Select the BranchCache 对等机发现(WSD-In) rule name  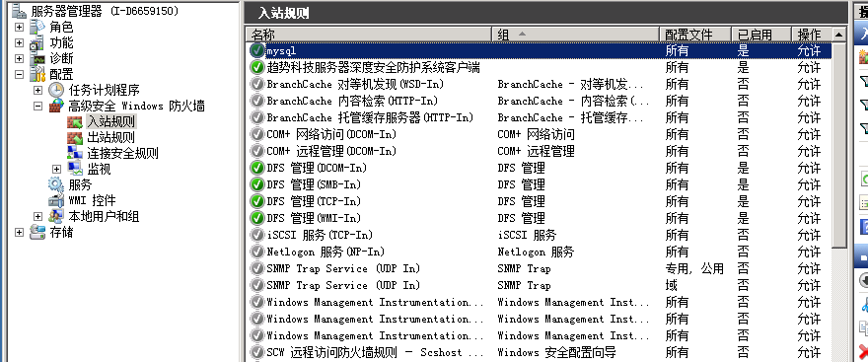(x=355, y=84)
